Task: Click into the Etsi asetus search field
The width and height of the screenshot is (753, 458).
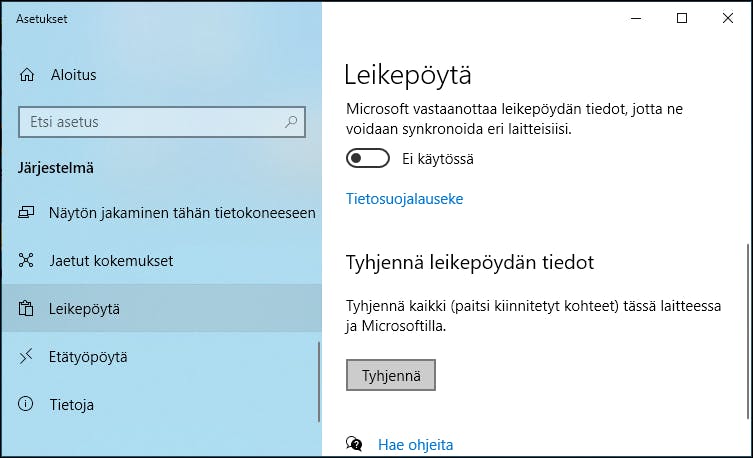Action: 162,122
